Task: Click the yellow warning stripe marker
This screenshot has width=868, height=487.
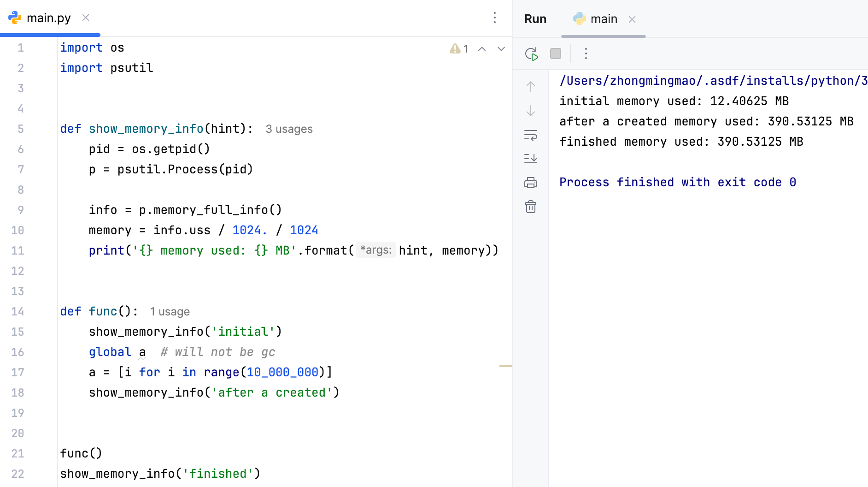Action: 505,366
